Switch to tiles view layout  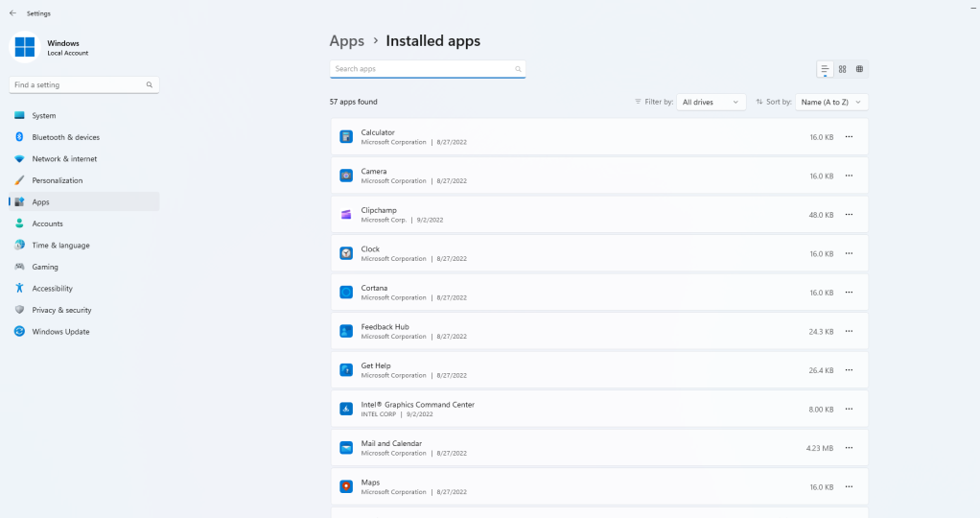click(859, 69)
